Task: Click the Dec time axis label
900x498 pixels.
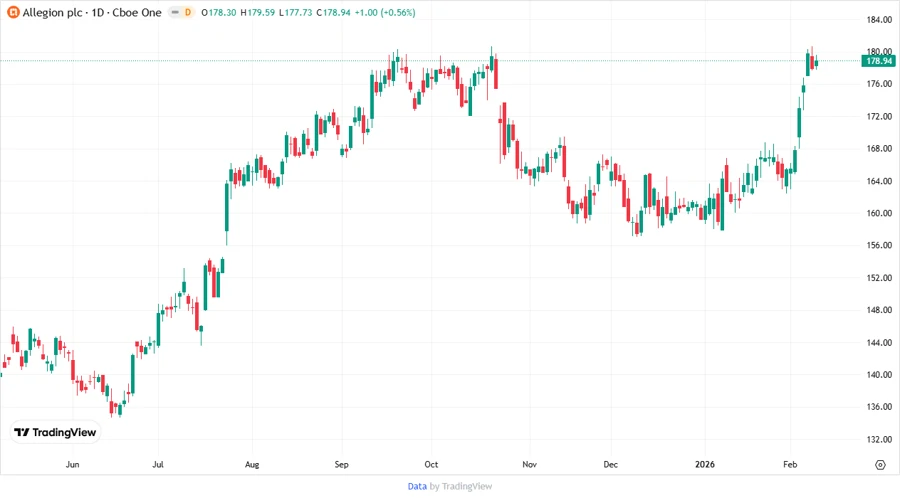Action: click(610, 465)
